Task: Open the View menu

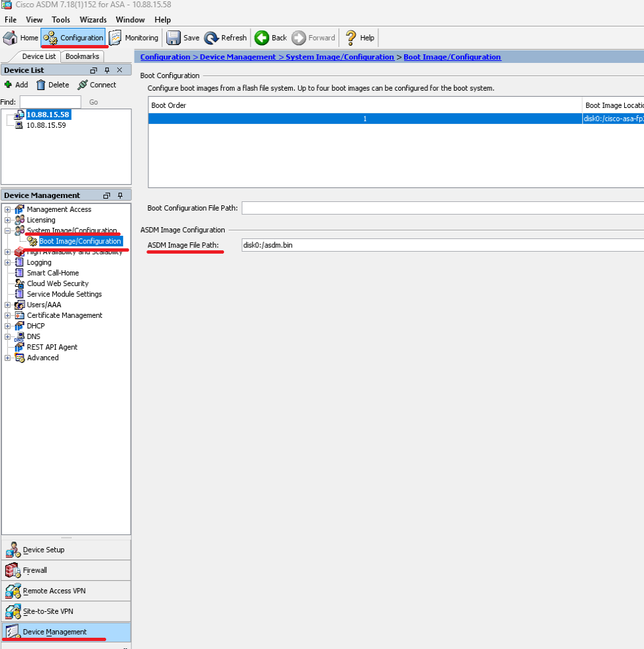Action: 34,20
